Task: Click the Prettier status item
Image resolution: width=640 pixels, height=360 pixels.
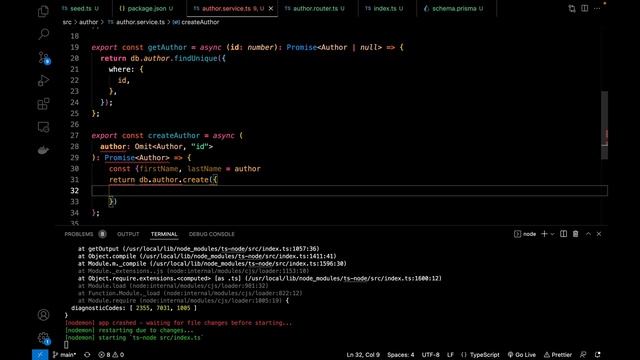Action: pos(558,355)
